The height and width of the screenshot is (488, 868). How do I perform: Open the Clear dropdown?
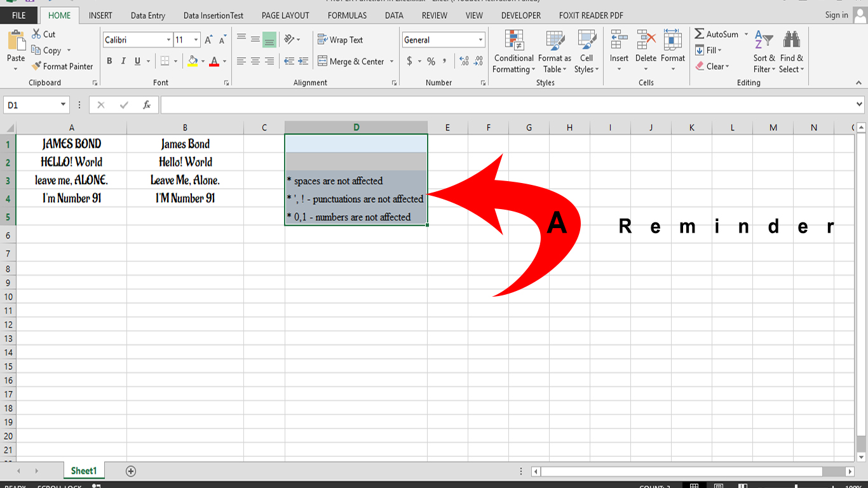click(x=712, y=66)
